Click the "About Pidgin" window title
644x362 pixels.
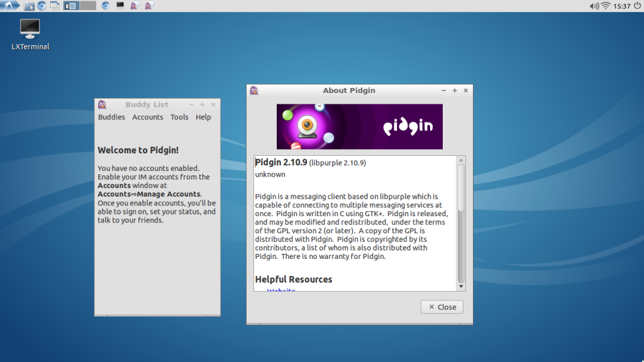(x=349, y=90)
